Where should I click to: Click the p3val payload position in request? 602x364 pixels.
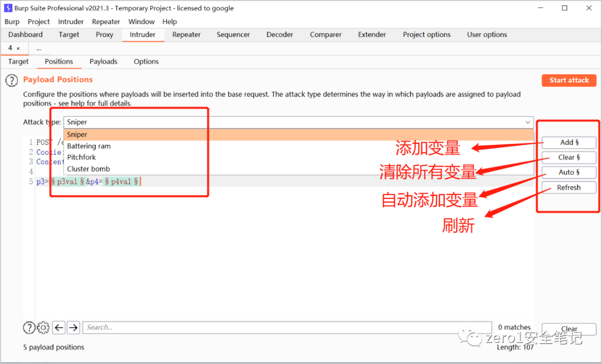pos(67,182)
